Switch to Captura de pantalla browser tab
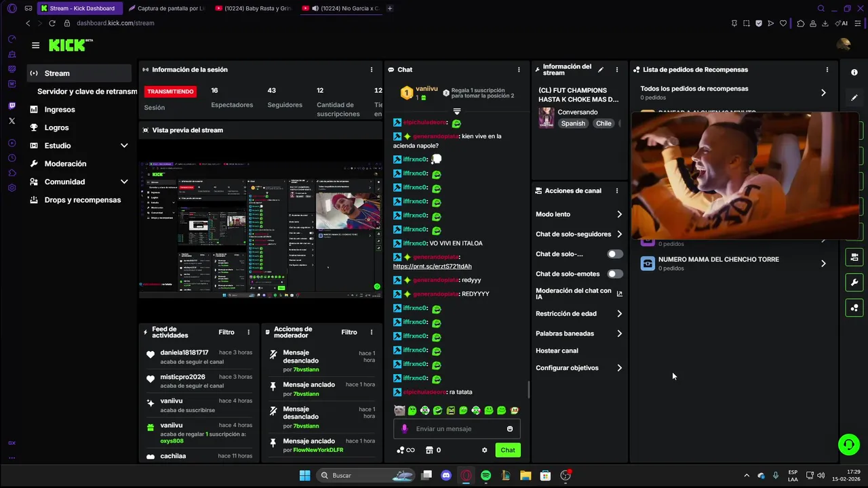The height and width of the screenshot is (488, 868). 166,9
